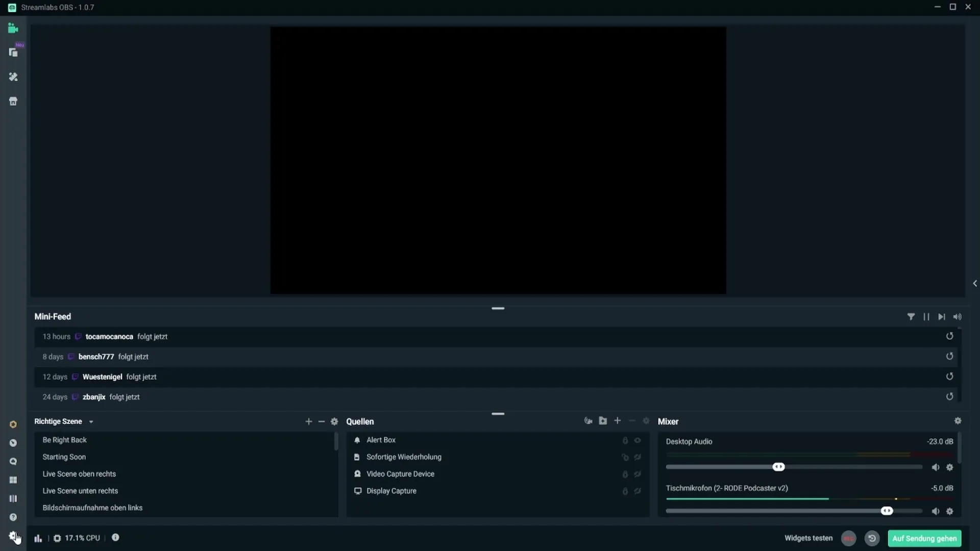This screenshot has width=980, height=551.
Task: Toggle replay buffer button
Action: pyautogui.click(x=872, y=538)
